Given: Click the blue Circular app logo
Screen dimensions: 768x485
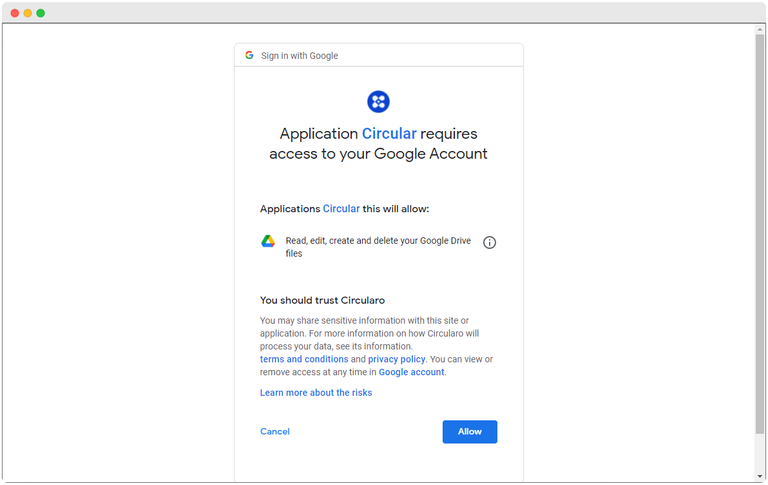Looking at the screenshot, I should [x=378, y=101].
